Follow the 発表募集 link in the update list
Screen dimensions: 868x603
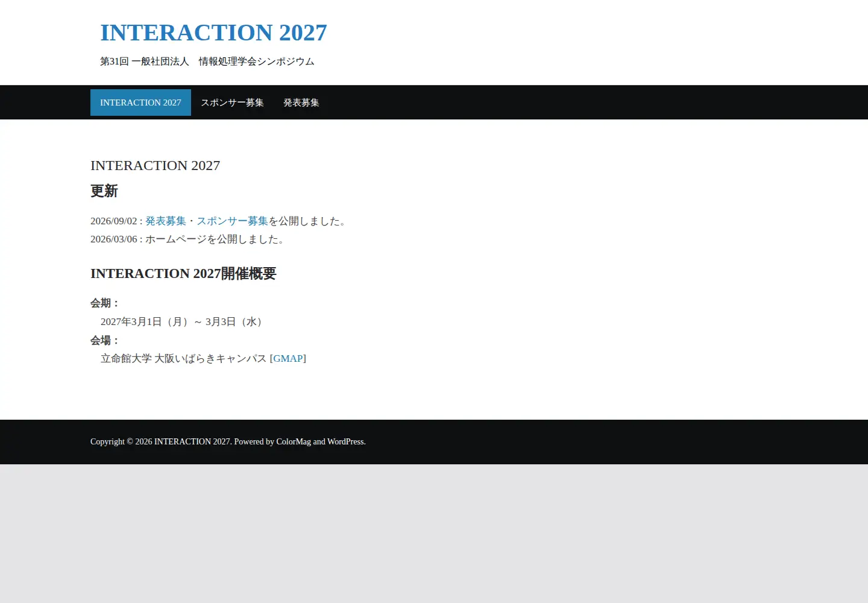point(166,221)
